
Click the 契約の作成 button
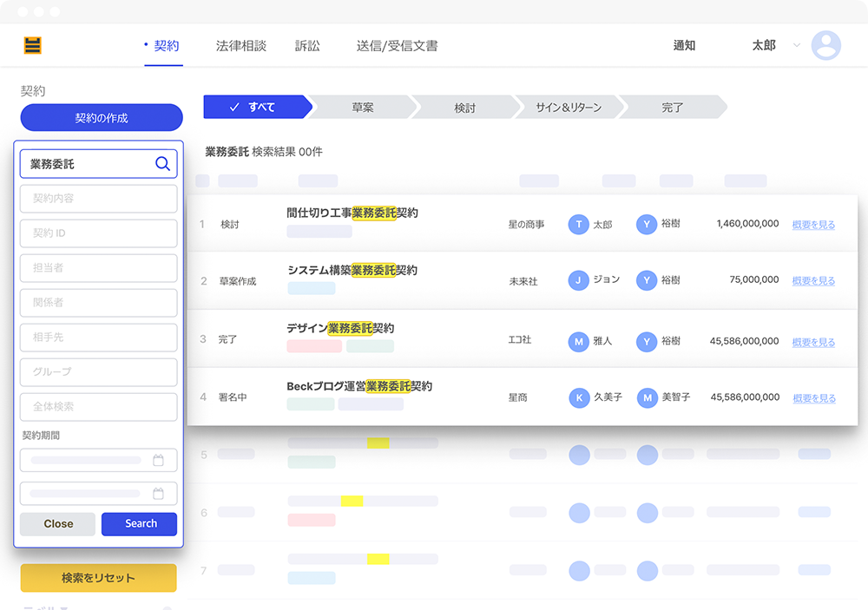click(x=102, y=117)
